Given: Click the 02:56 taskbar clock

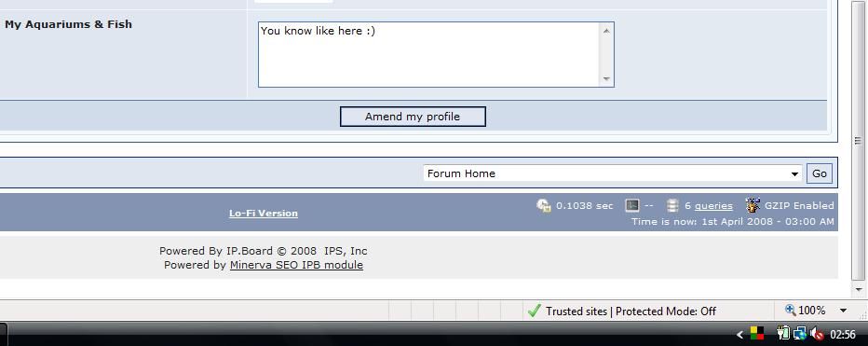Looking at the screenshot, I should click(x=843, y=335).
